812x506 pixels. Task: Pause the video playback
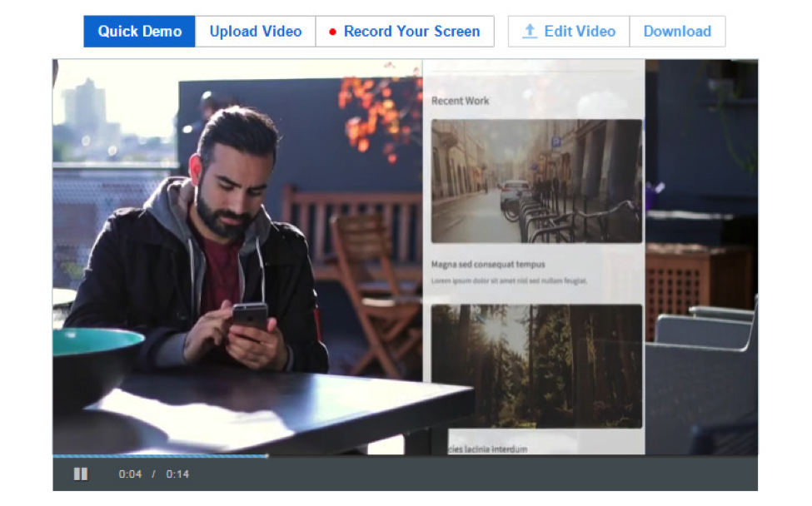[x=81, y=474]
